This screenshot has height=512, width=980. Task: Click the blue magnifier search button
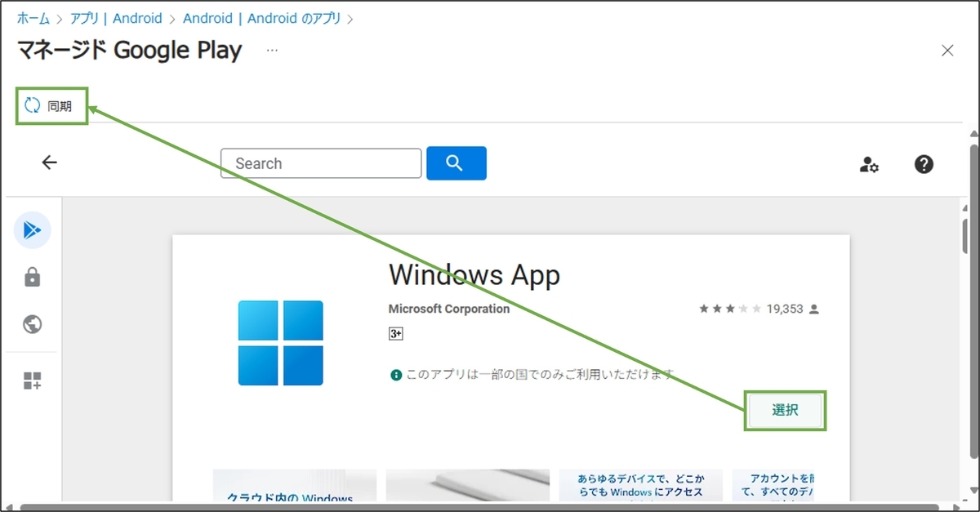point(457,163)
